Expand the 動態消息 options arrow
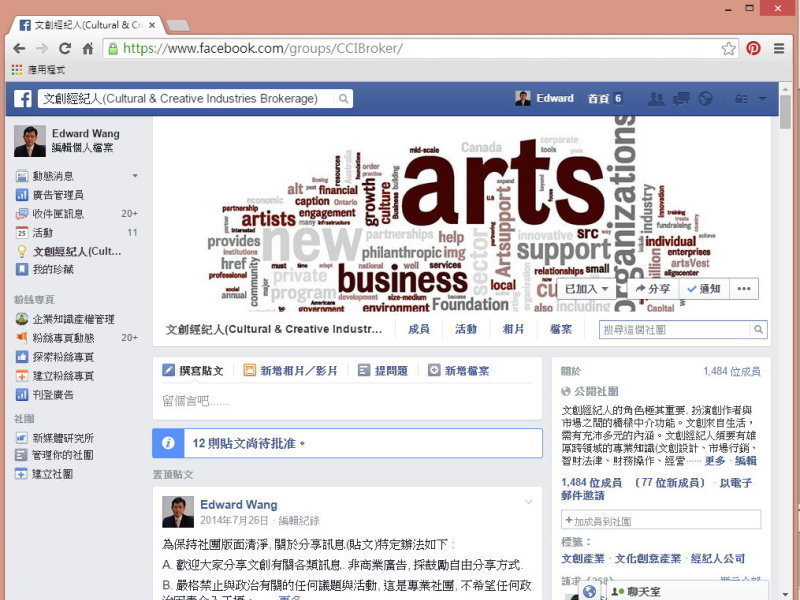Image resolution: width=800 pixels, height=600 pixels. tap(135, 176)
